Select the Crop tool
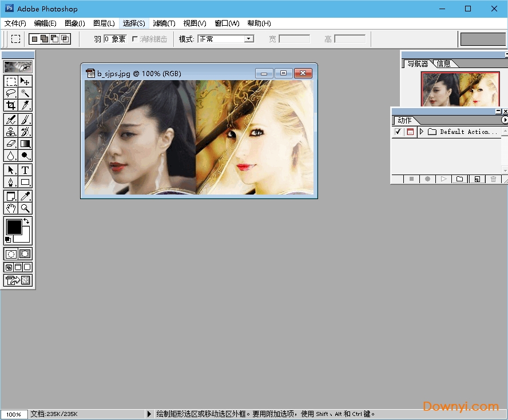The width and height of the screenshot is (508, 420). coord(10,106)
